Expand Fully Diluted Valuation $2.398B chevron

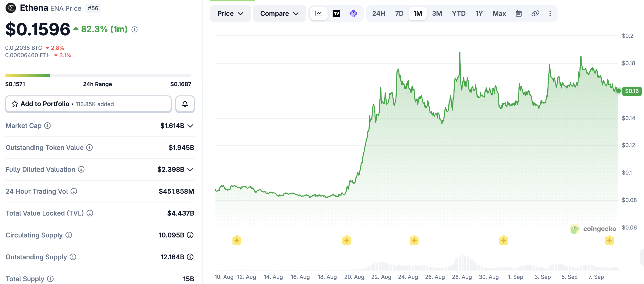coord(190,170)
